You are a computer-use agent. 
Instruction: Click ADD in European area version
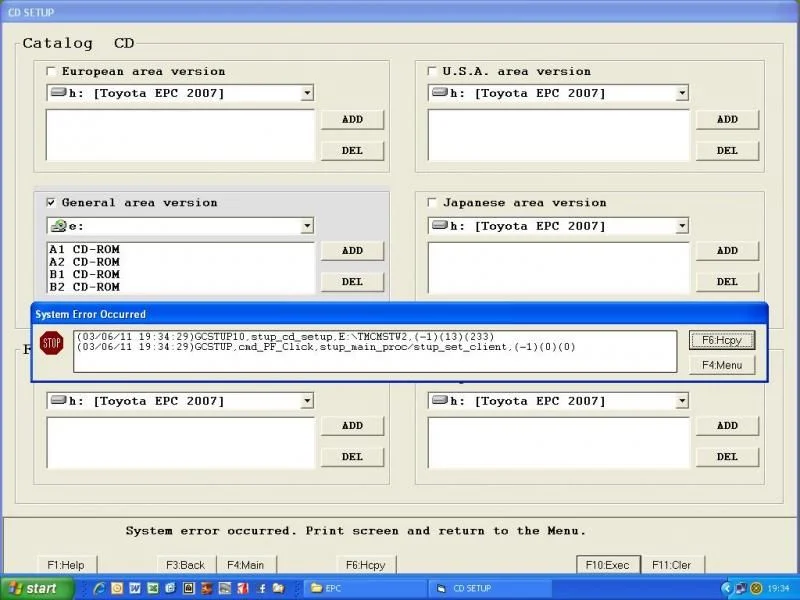tap(352, 119)
